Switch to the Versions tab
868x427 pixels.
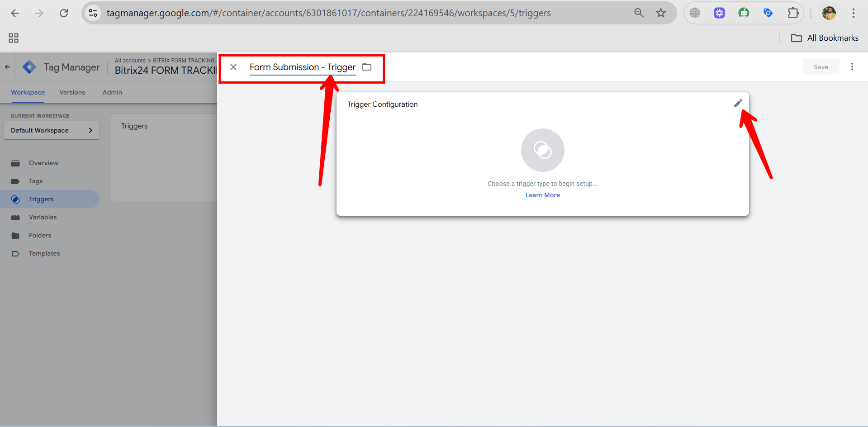click(72, 92)
